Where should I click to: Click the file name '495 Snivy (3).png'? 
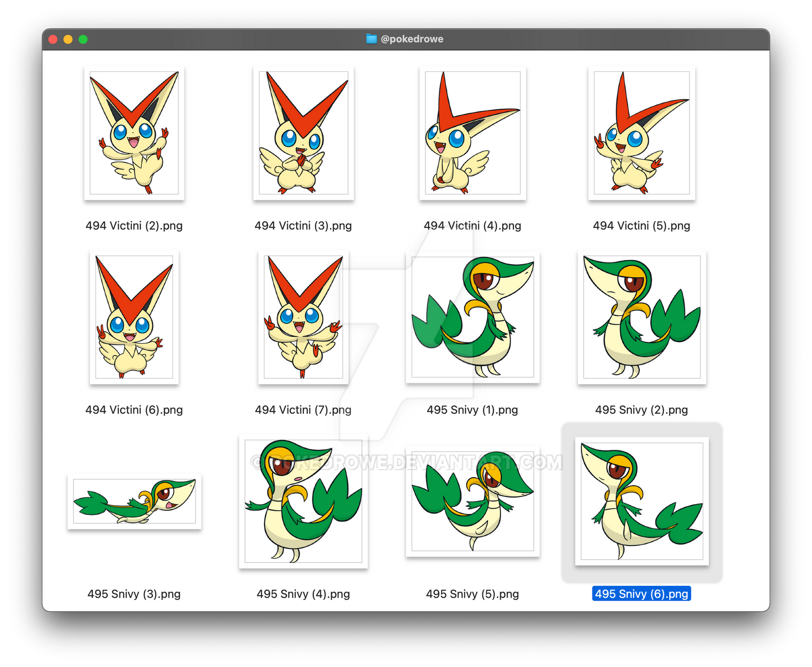[134, 594]
